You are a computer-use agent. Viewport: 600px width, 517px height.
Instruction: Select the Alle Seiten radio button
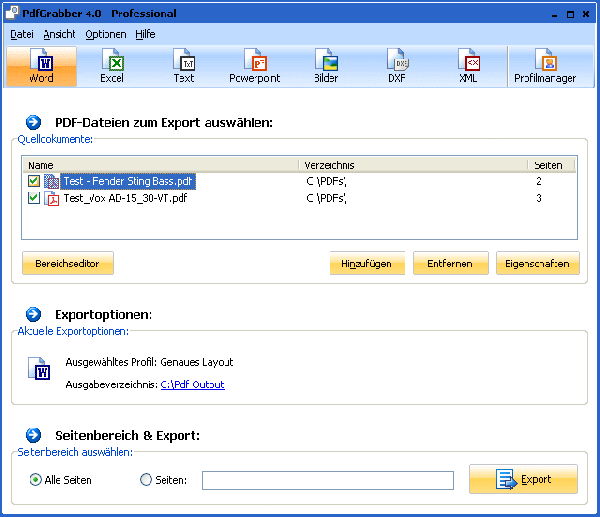36,479
